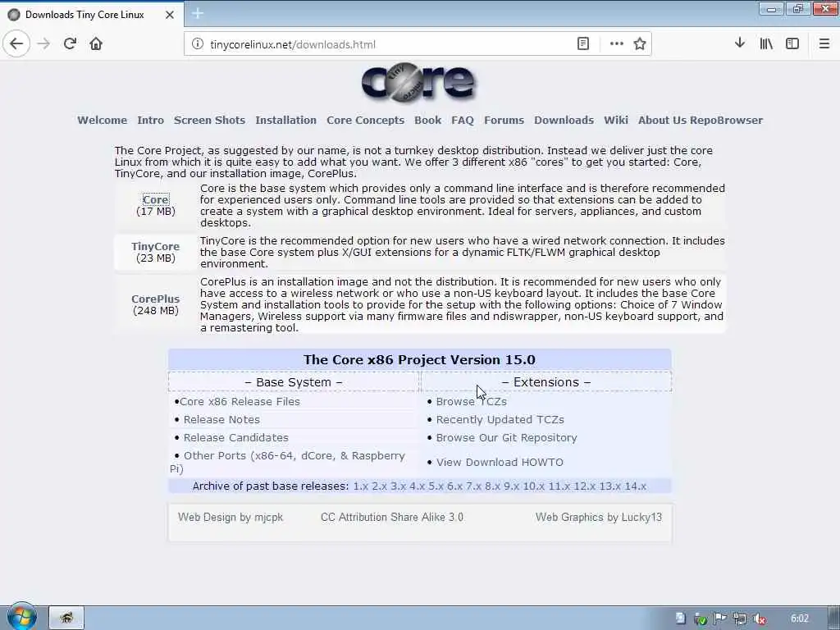The height and width of the screenshot is (630, 840).
Task: Click the taskbar application button
Action: pyautogui.click(x=66, y=618)
